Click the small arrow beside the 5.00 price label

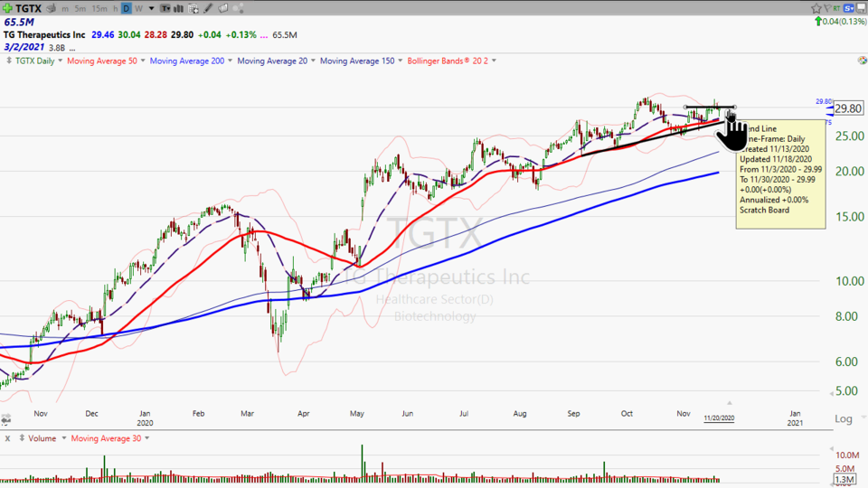point(831,393)
